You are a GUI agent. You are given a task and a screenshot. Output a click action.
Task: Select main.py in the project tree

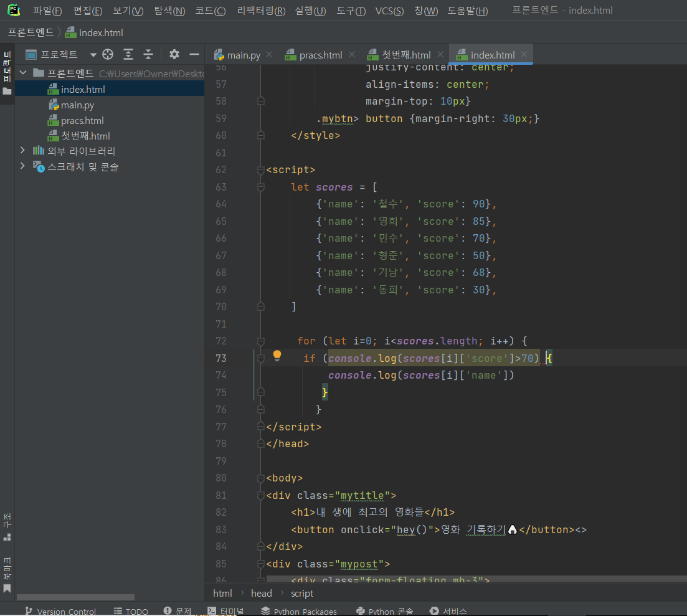110,105
